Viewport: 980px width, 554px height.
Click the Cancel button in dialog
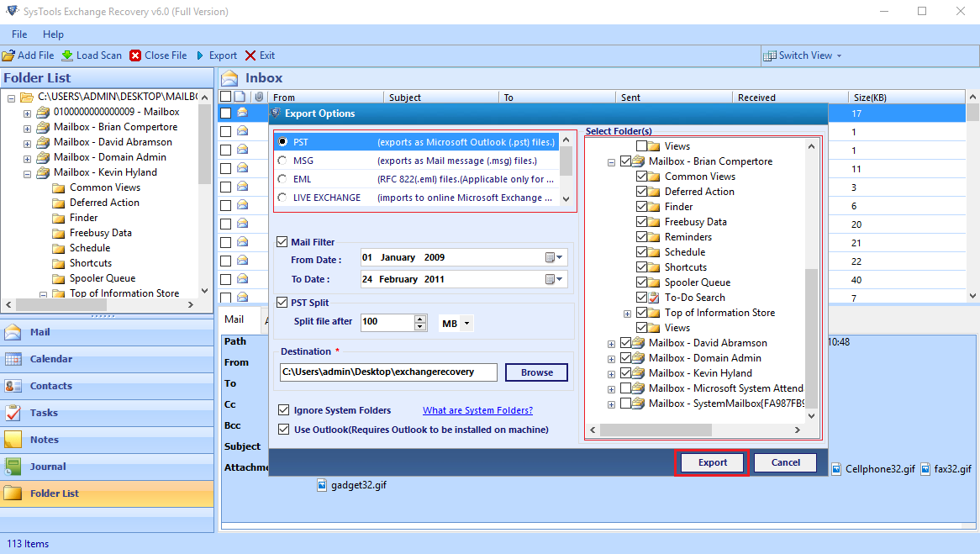786,462
